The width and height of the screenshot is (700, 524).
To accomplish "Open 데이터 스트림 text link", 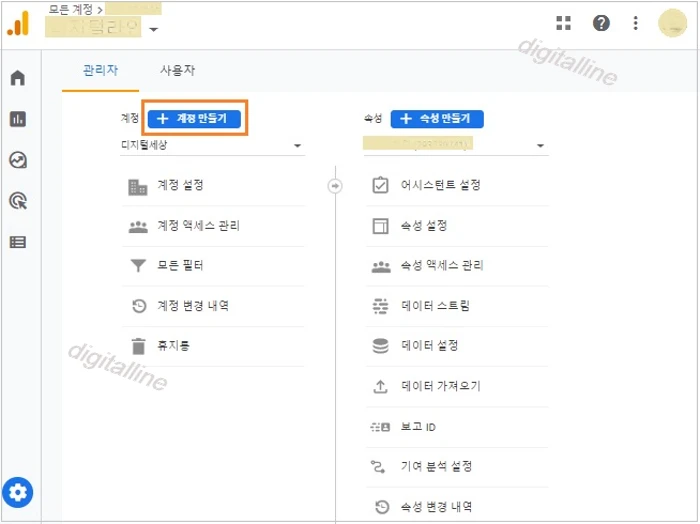I will tap(435, 306).
